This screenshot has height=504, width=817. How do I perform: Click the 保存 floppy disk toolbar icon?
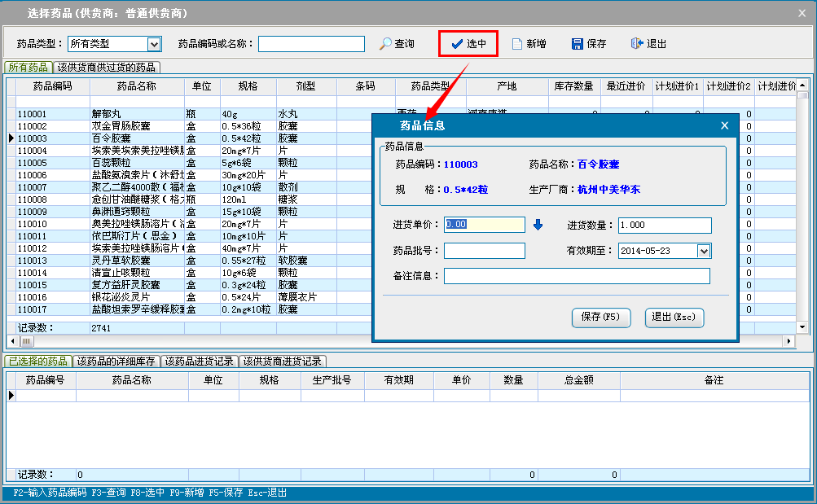tap(578, 44)
